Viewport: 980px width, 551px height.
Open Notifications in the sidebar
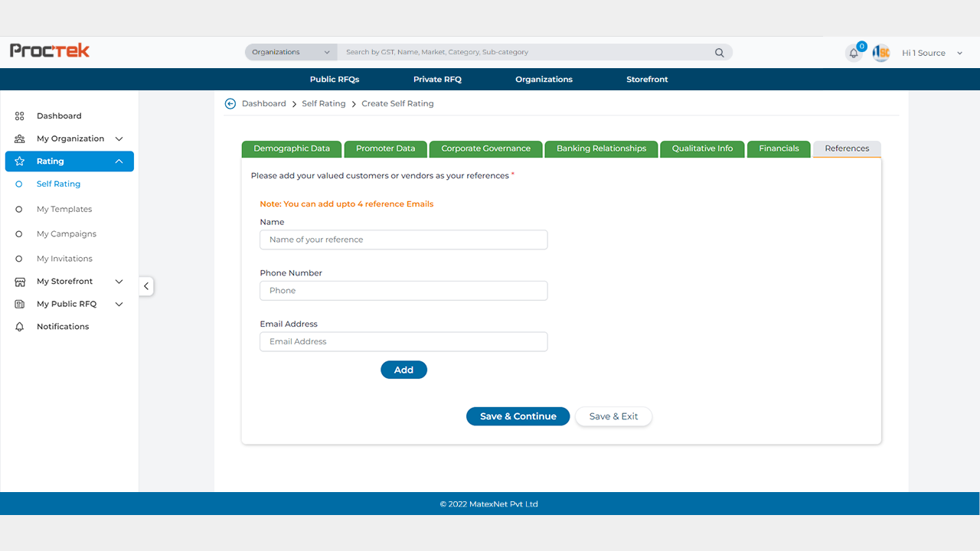(63, 327)
